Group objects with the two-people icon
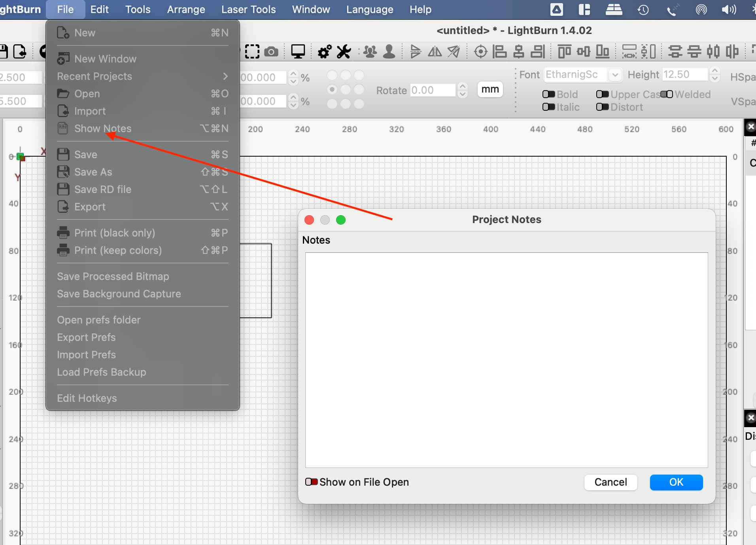The height and width of the screenshot is (545, 756). [370, 52]
